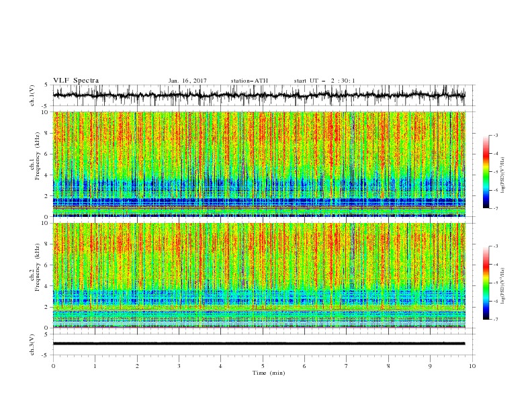Click the ch.2 "Frequency (kHz)" axis label
Screen dimensions: 532x411
click(x=38, y=267)
